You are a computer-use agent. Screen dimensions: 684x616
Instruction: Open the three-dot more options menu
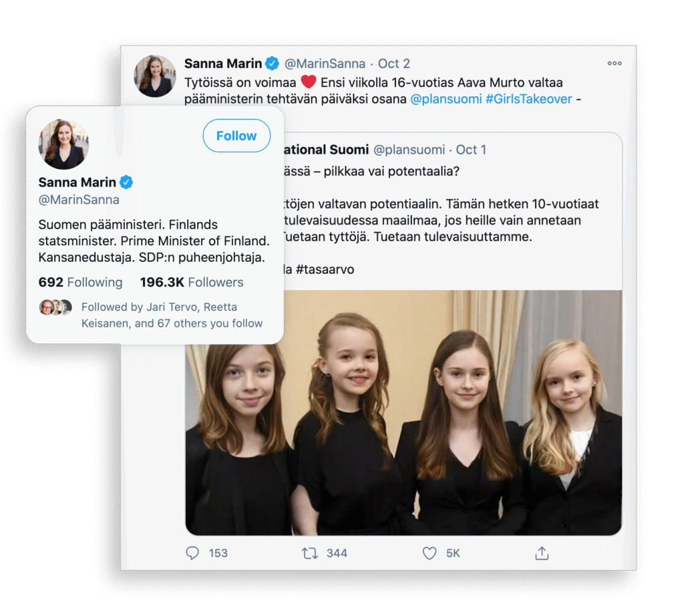[x=614, y=63]
